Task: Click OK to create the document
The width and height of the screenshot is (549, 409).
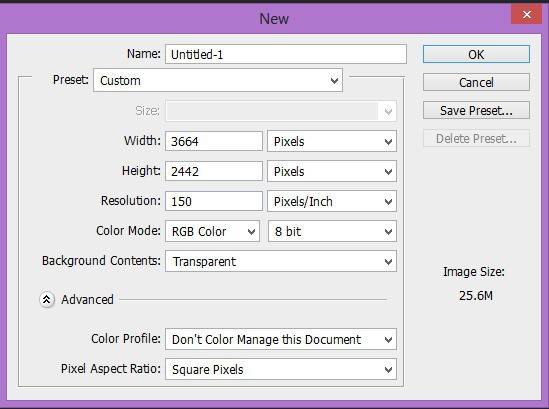Action: click(476, 54)
